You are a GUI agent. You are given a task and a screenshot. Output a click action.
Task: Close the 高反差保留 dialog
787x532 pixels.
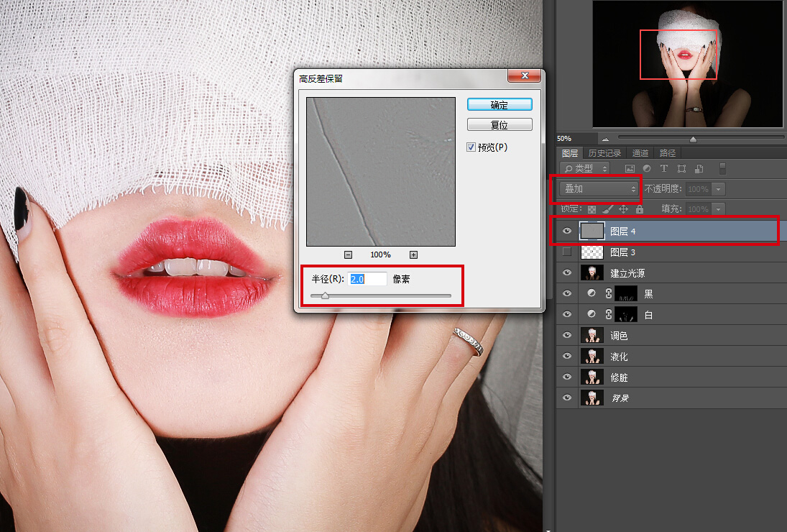point(525,75)
